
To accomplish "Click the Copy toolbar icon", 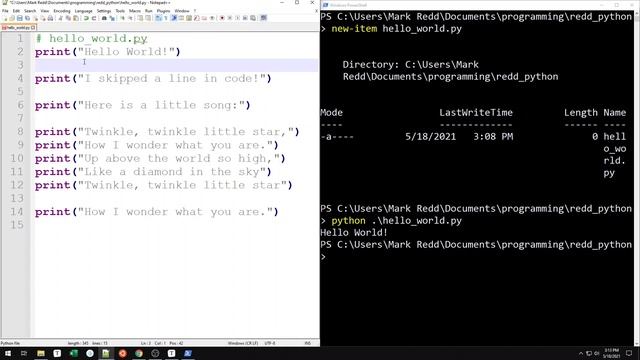I will 68,18.
